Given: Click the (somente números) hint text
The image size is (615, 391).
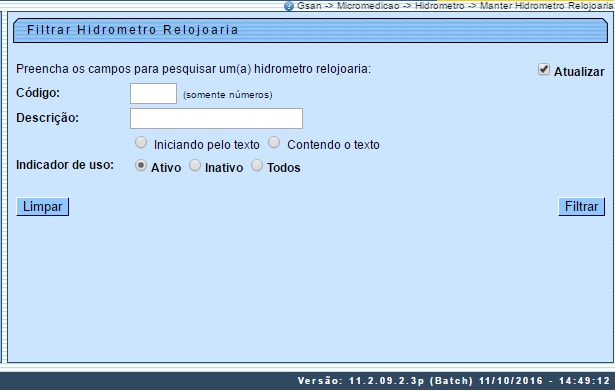Looking at the screenshot, I should [228, 95].
